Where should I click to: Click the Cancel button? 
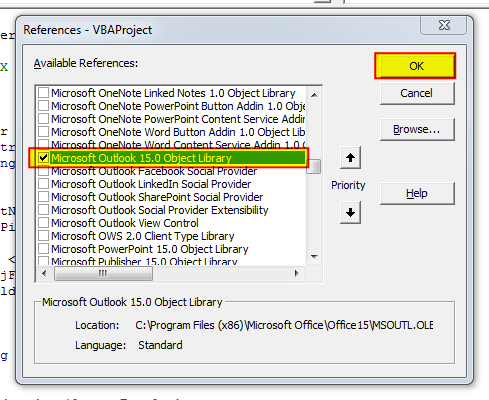417,93
